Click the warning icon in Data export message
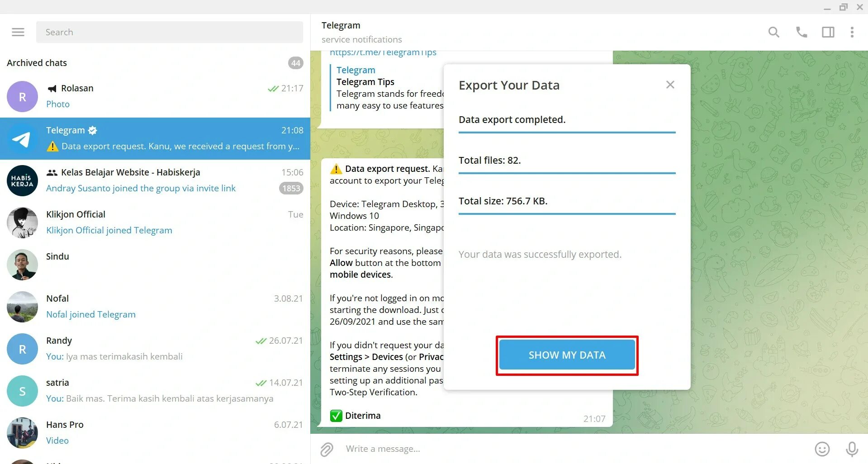This screenshot has width=868, height=464. [336, 169]
